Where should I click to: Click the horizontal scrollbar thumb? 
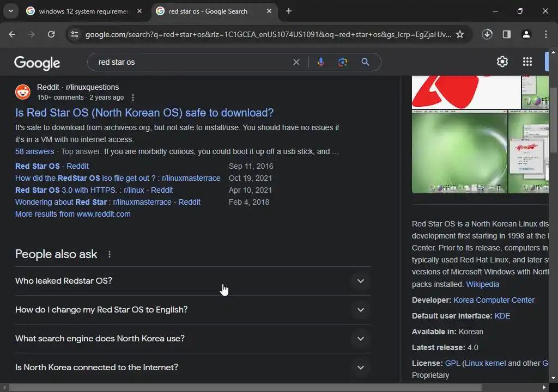(x=245, y=388)
